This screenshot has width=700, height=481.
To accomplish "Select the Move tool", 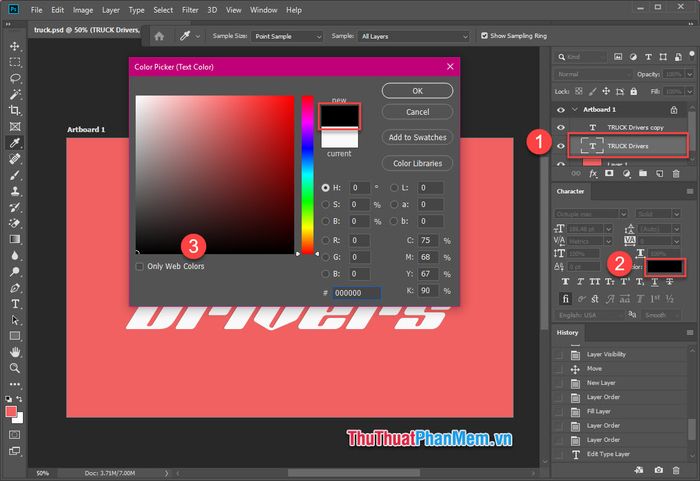I will [15, 45].
